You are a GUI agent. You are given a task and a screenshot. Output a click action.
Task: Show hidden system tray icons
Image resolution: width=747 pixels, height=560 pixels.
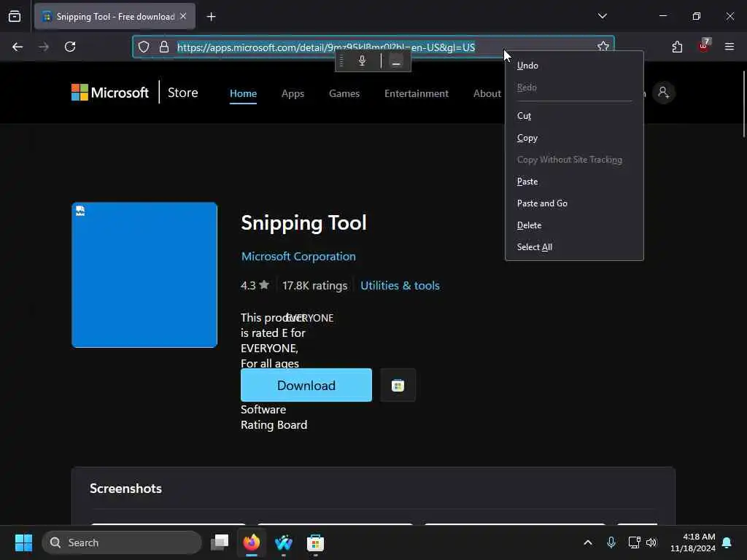coord(588,542)
